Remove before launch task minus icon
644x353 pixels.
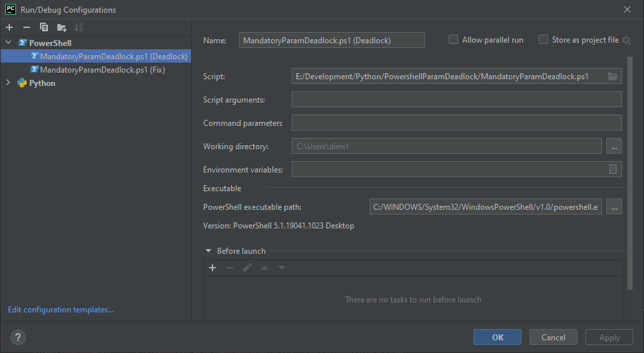(x=230, y=268)
